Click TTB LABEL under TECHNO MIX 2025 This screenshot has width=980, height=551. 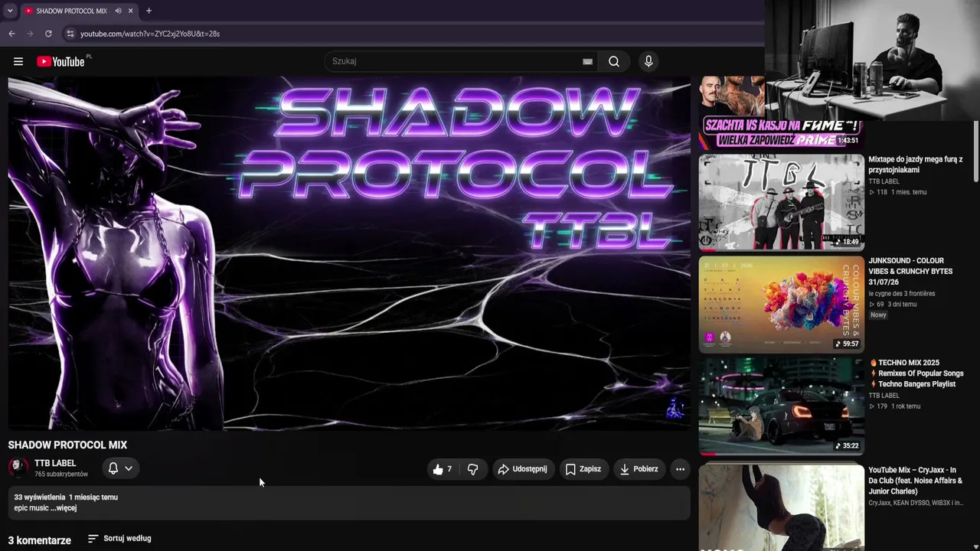tap(884, 396)
